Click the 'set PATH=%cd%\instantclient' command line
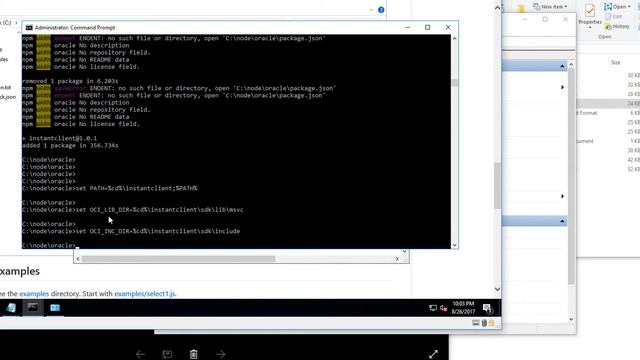The width and height of the screenshot is (640, 360). [x=136, y=188]
